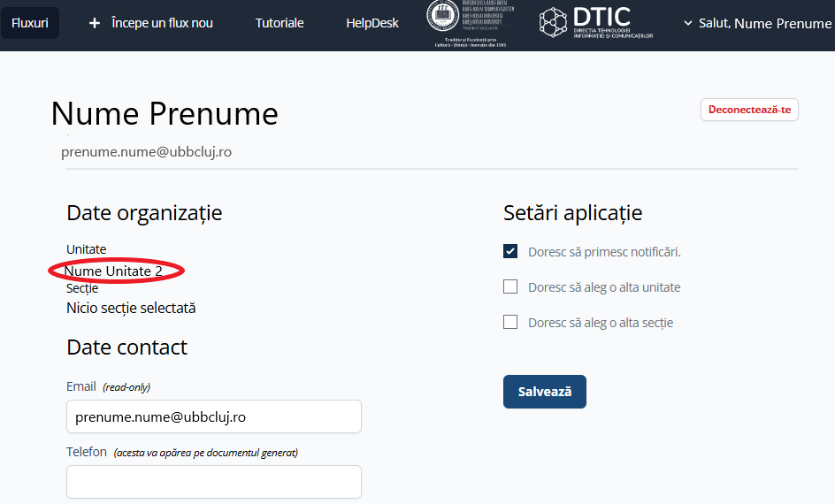Click the plus icon for a new flow
Screen dimensions: 835x504
pyautogui.click(x=95, y=23)
